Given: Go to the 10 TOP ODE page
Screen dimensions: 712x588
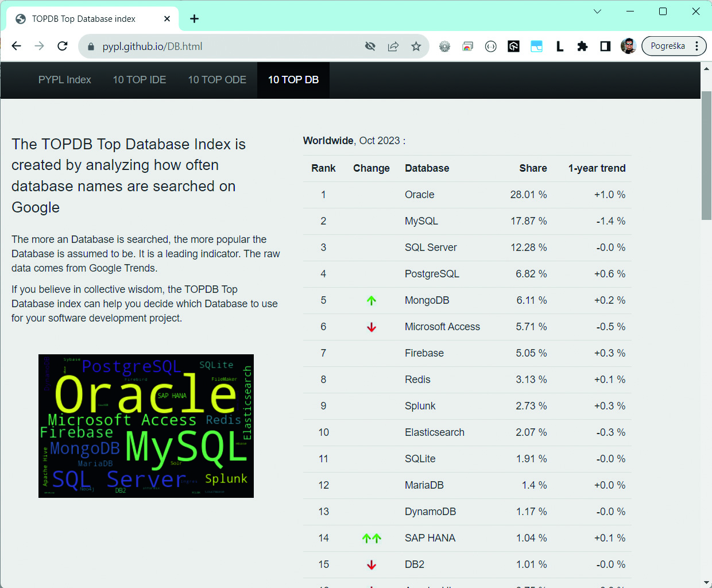Looking at the screenshot, I should [x=217, y=80].
